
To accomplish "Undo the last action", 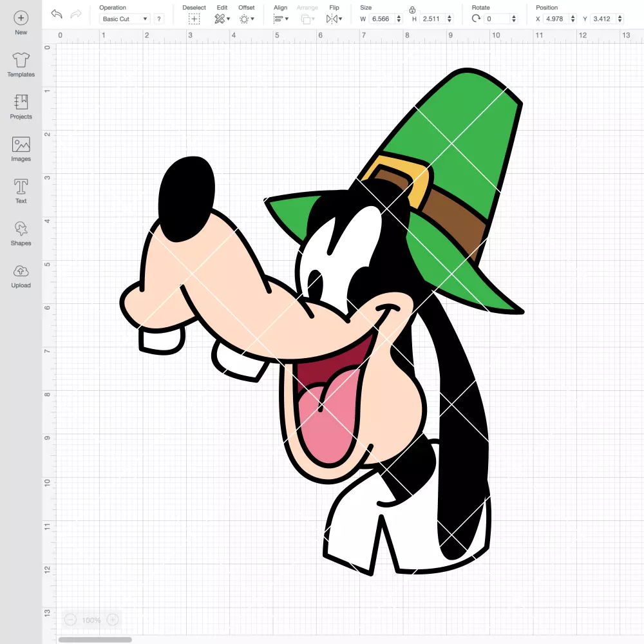I will click(57, 14).
